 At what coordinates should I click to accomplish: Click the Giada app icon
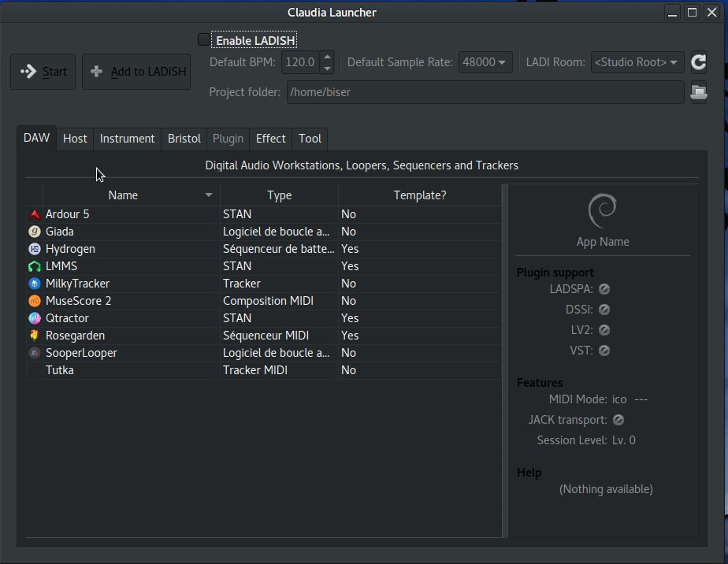coord(35,232)
